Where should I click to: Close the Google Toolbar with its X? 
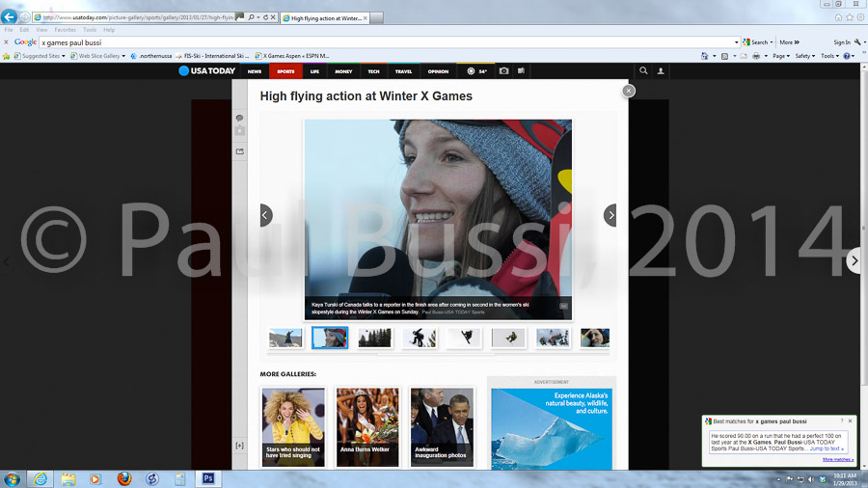(x=6, y=42)
